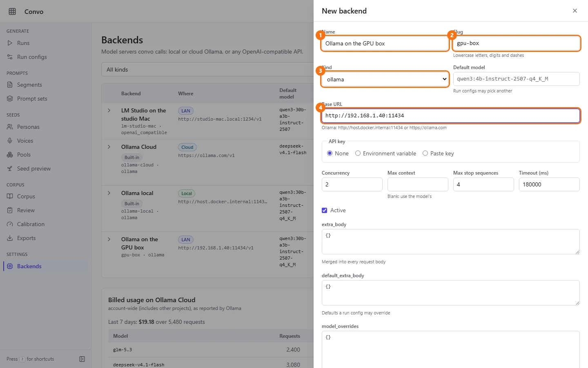Image resolution: width=588 pixels, height=368 pixels.
Task: Close the New backend panel
Action: click(575, 11)
